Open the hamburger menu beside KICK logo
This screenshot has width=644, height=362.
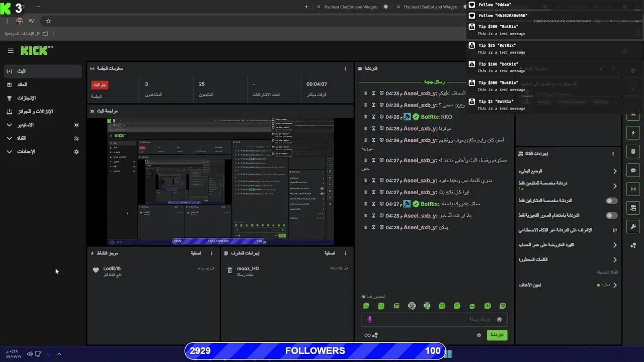(11, 51)
